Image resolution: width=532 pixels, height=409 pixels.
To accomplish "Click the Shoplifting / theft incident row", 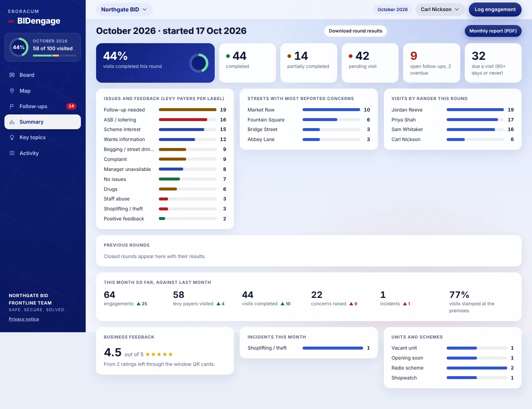I will click(309, 348).
